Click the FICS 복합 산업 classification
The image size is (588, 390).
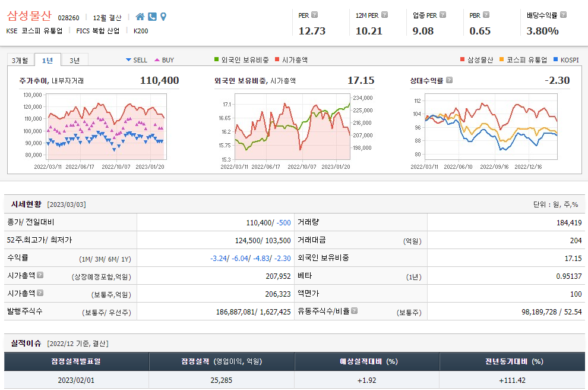pyautogui.click(x=98, y=31)
